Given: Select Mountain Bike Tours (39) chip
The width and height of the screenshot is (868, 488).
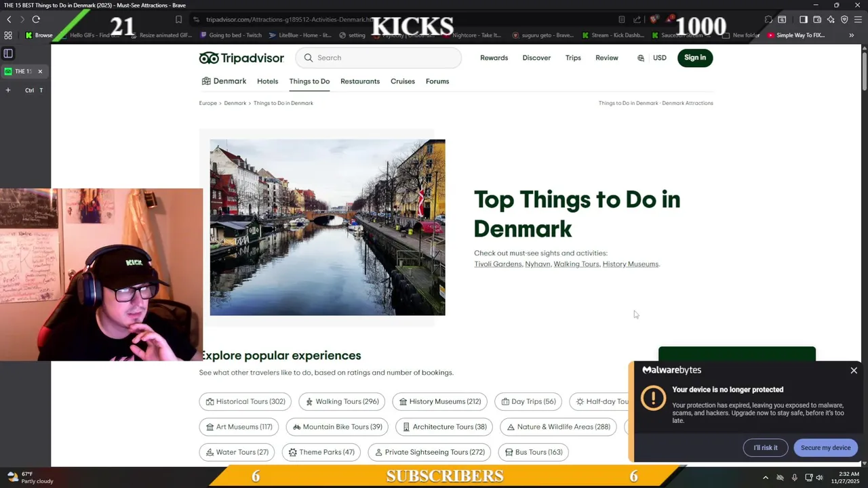Looking at the screenshot, I should pos(337,427).
